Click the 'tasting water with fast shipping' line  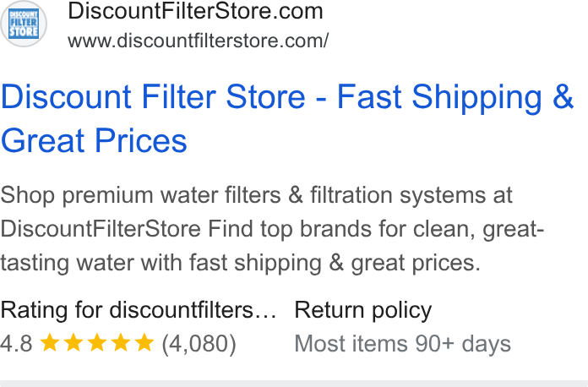tap(240, 263)
